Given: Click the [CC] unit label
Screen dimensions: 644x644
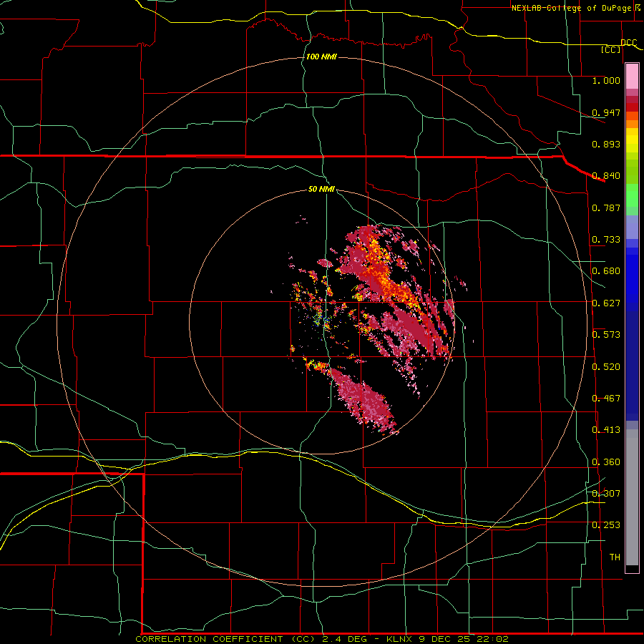Looking at the screenshot, I should pos(611,49).
